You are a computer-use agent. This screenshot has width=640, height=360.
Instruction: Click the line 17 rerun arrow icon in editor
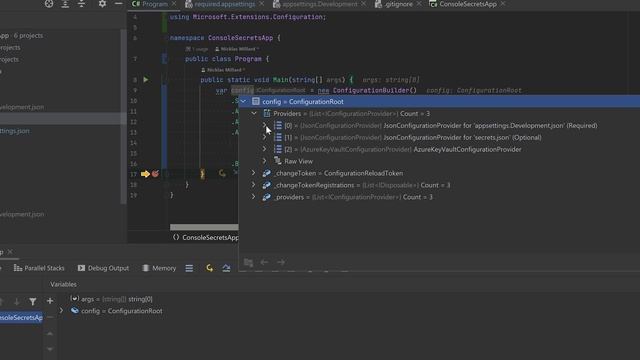222,174
